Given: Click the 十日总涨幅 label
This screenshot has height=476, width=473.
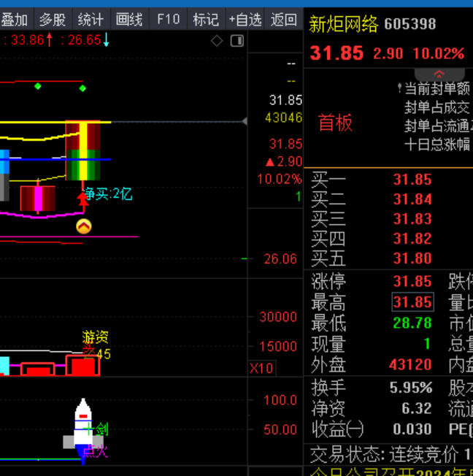Looking at the screenshot, I should [437, 145].
